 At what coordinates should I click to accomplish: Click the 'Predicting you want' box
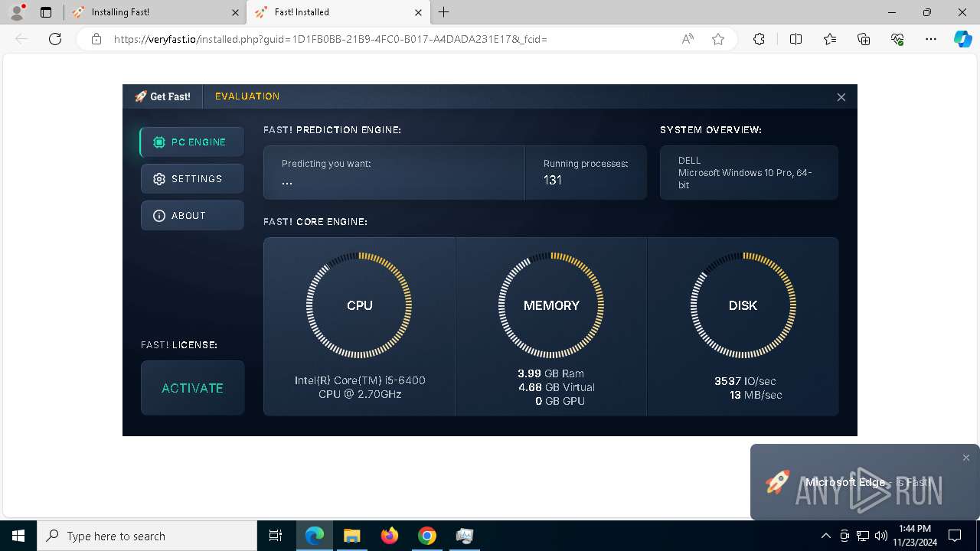[394, 173]
